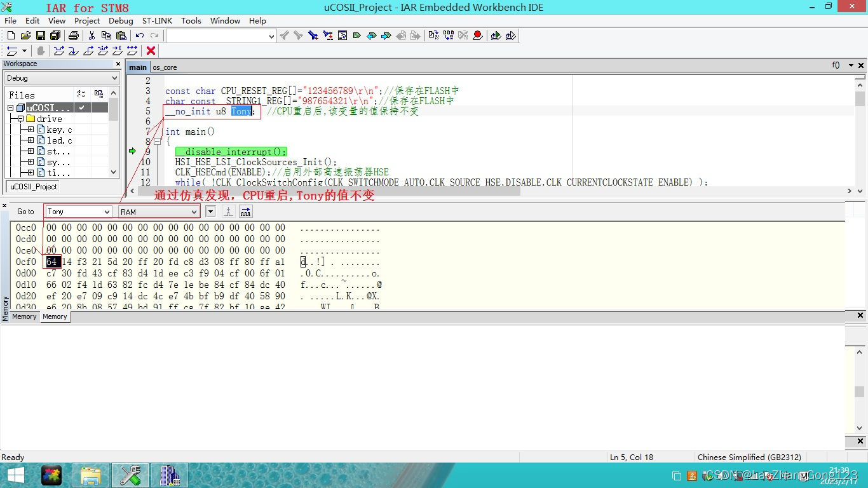Start the Go (resume execution) debug command
The width and height of the screenshot is (868, 488).
132,51
